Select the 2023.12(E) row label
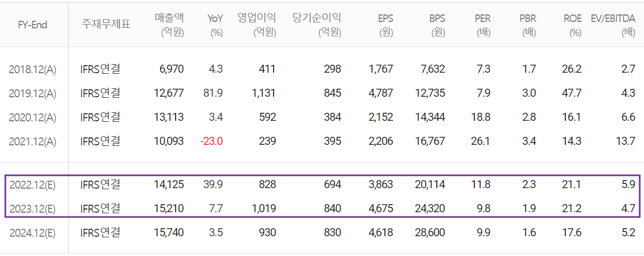Viewport: 644px width, 256px height. click(33, 209)
